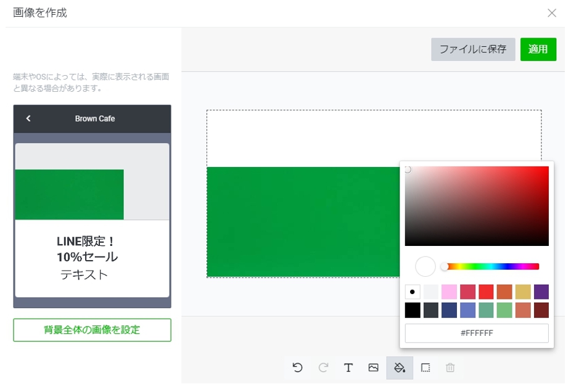
Task: Toggle the paint bucket fill tool
Action: click(x=400, y=367)
